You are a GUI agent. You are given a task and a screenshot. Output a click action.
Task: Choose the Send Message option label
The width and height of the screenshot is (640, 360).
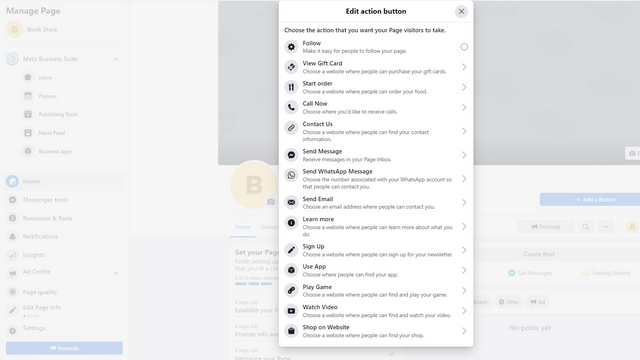[322, 151]
